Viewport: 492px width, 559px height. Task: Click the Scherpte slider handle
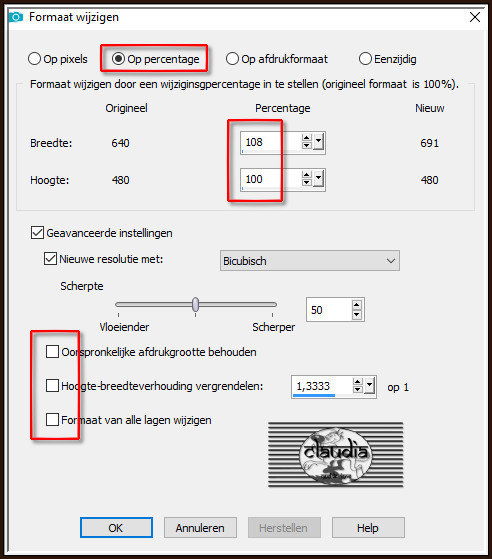195,305
